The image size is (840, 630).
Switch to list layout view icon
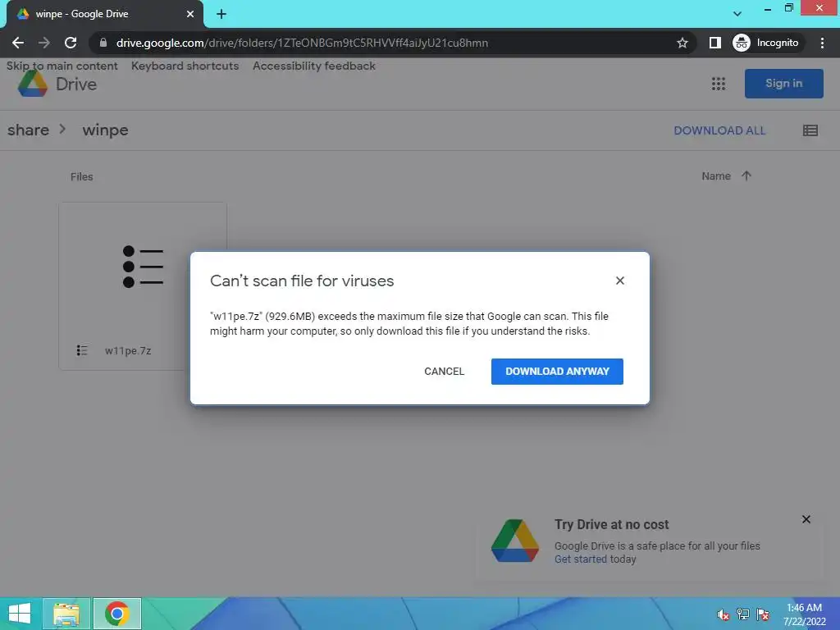810,130
